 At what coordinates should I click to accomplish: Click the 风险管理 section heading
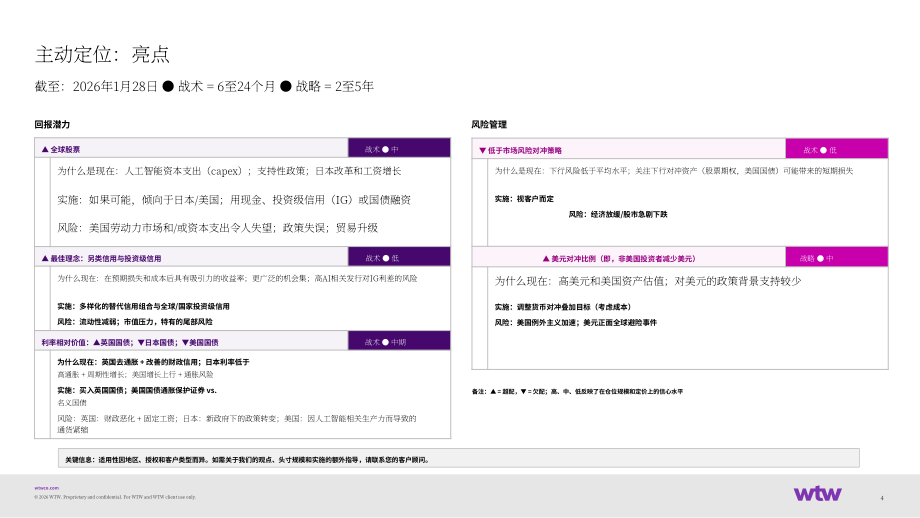pos(489,124)
